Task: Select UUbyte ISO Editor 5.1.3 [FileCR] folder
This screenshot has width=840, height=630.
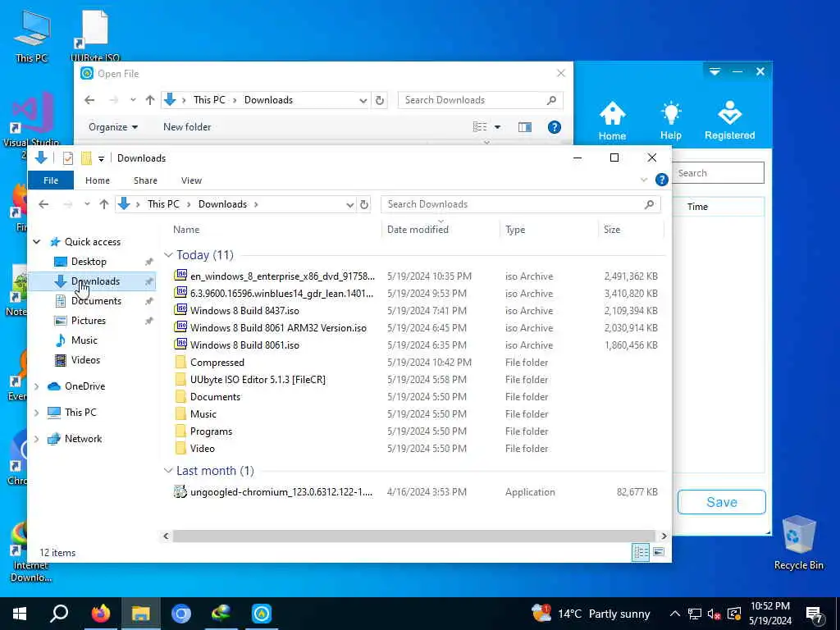Action: point(257,379)
